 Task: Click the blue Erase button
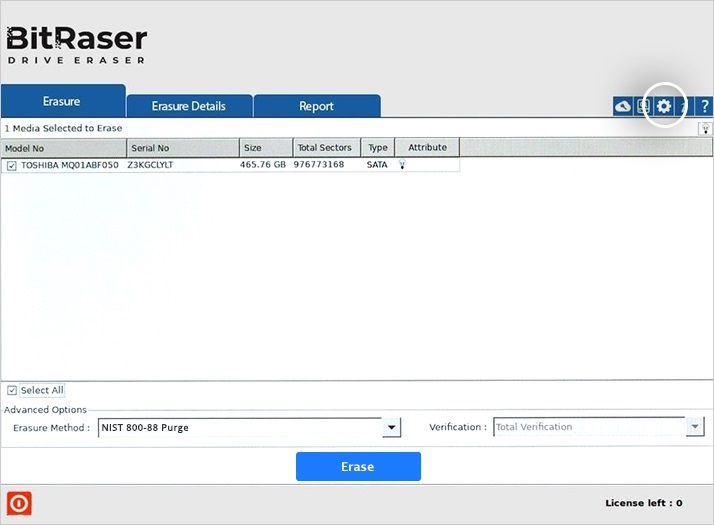(358, 466)
